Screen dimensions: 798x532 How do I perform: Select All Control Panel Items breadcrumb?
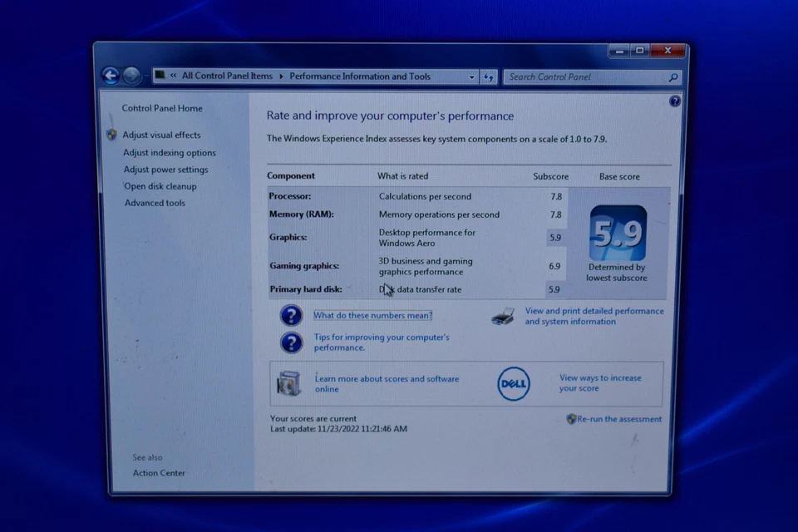click(227, 76)
